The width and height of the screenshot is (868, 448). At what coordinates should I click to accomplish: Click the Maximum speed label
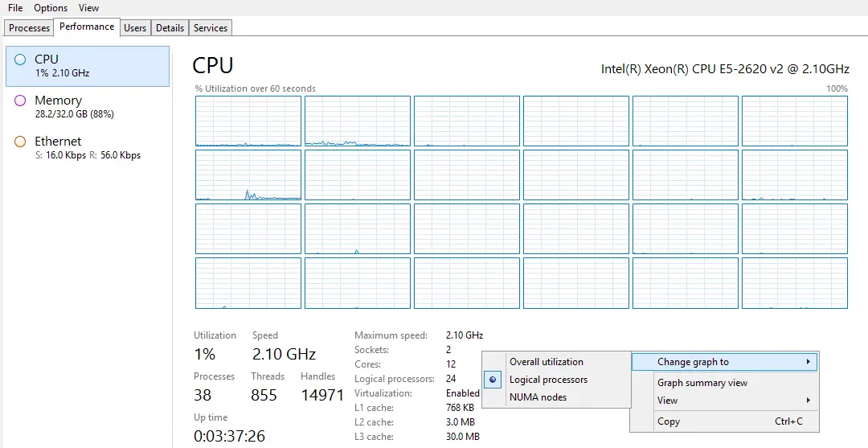[x=391, y=335]
